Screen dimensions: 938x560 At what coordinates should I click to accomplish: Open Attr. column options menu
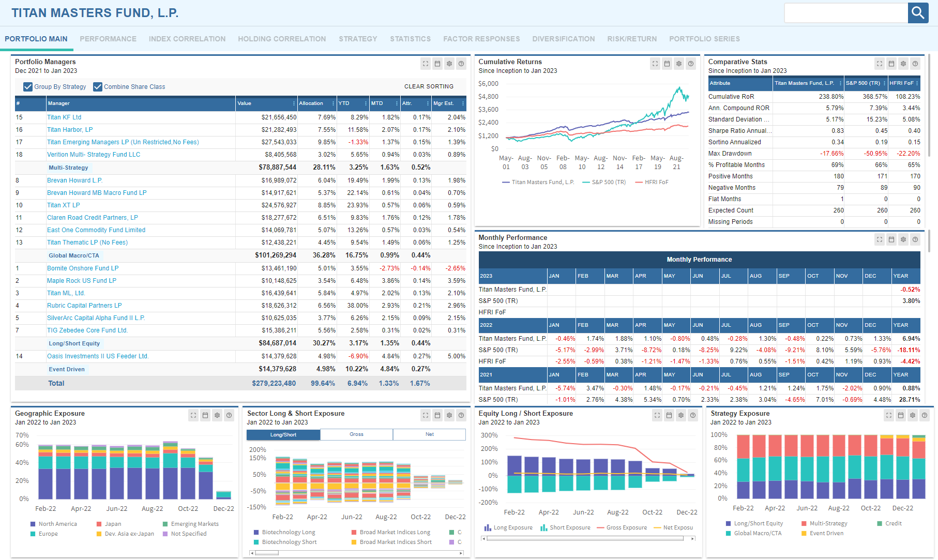428,103
